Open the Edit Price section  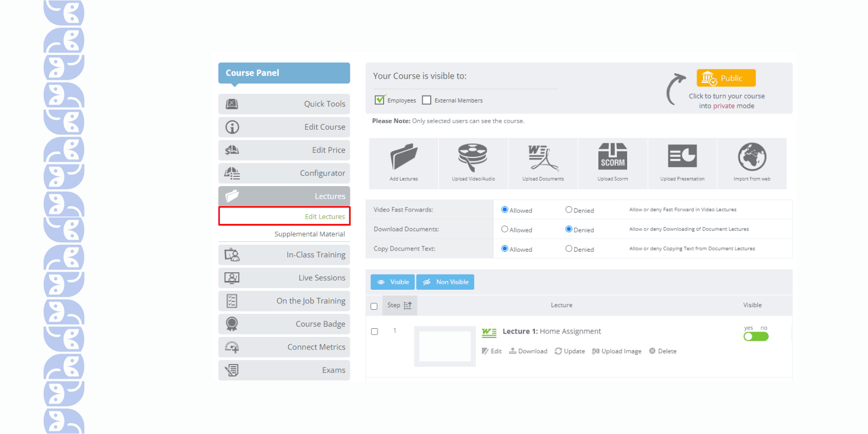tap(284, 150)
